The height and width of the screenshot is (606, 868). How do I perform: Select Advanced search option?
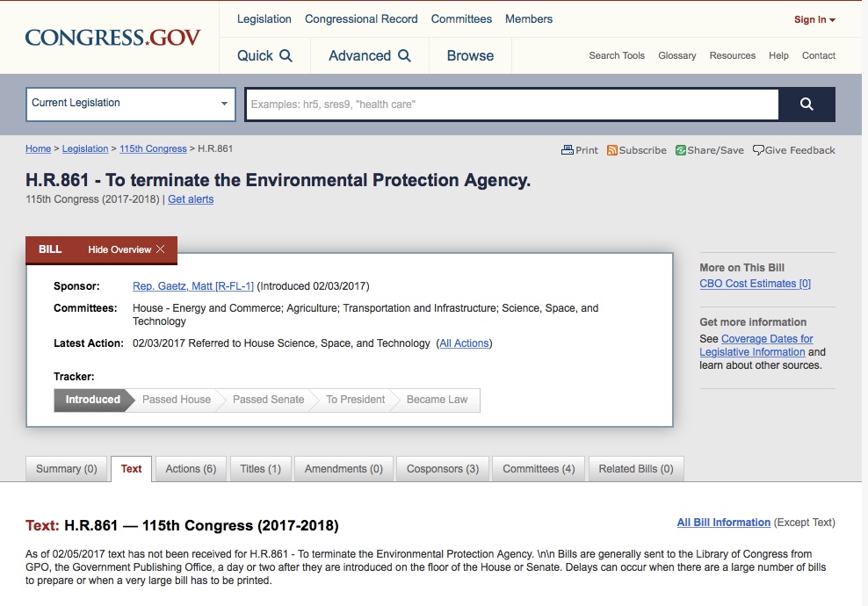(x=370, y=55)
